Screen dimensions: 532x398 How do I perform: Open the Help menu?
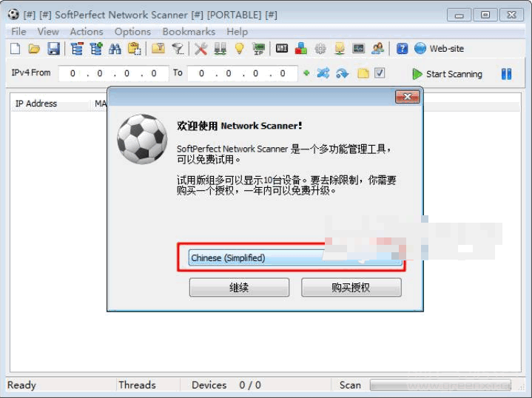click(238, 32)
